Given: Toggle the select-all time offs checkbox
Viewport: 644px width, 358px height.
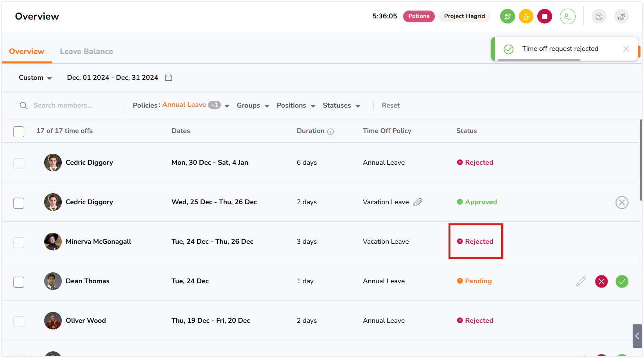Looking at the screenshot, I should point(19,132).
